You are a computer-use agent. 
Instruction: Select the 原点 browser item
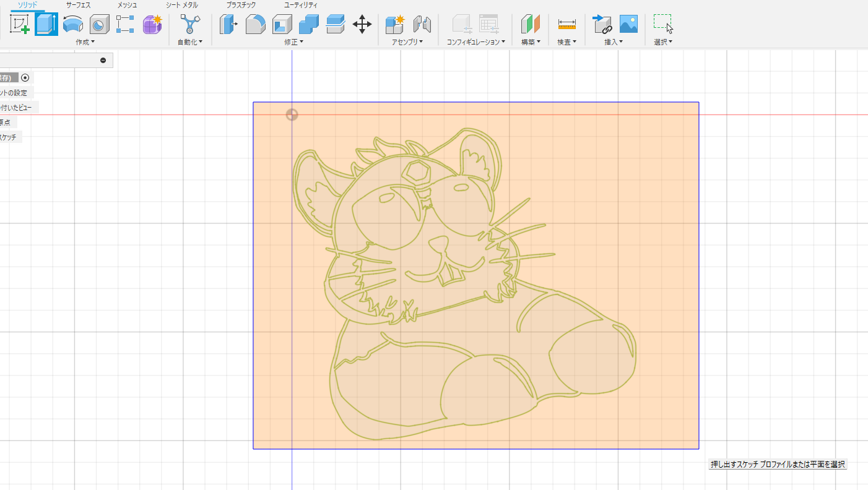(x=5, y=123)
